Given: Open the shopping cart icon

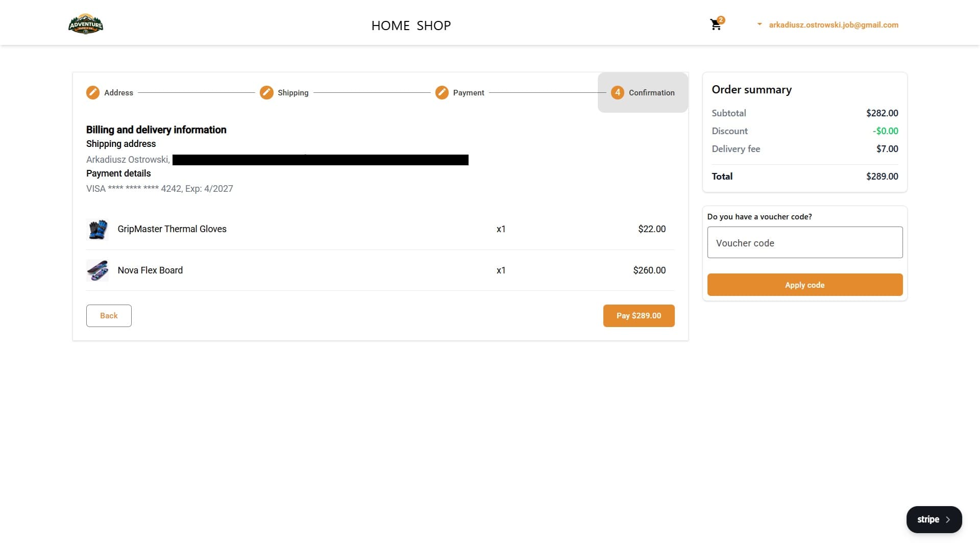Looking at the screenshot, I should point(715,24).
